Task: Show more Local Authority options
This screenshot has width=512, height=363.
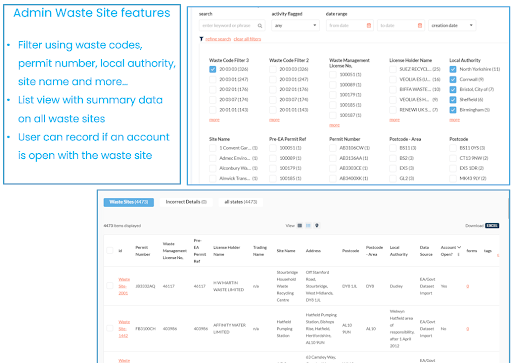Action: (x=454, y=120)
